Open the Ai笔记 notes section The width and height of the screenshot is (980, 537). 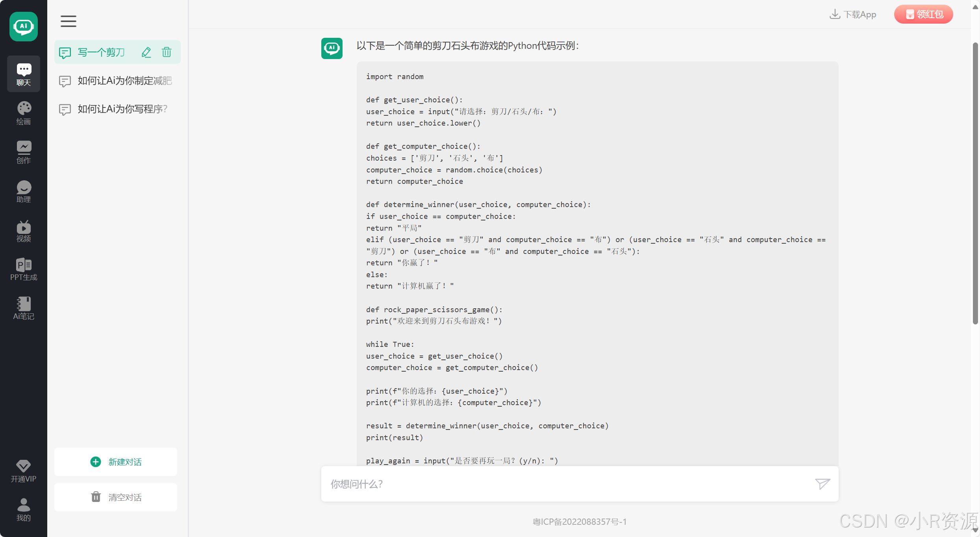[24, 308]
